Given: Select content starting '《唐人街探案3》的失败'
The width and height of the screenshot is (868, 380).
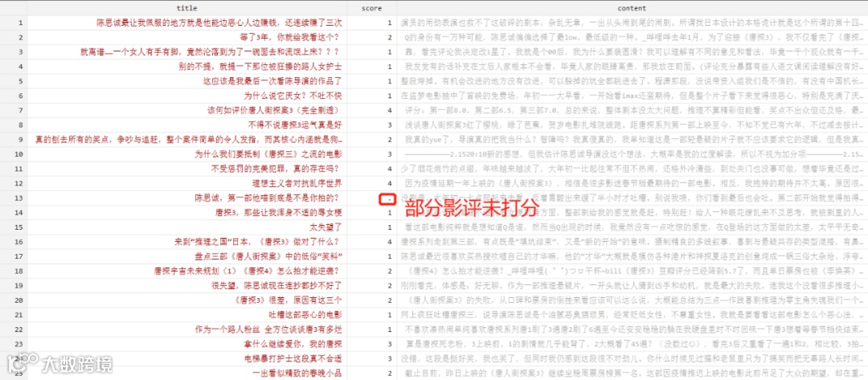Looking at the screenshot, I should (633, 300).
